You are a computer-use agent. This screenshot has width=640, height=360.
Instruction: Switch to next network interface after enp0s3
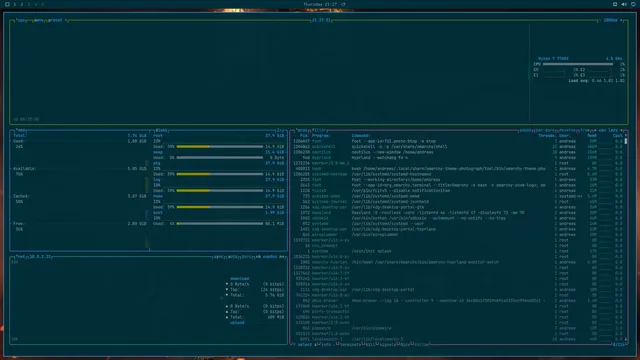pyautogui.click(x=282, y=257)
